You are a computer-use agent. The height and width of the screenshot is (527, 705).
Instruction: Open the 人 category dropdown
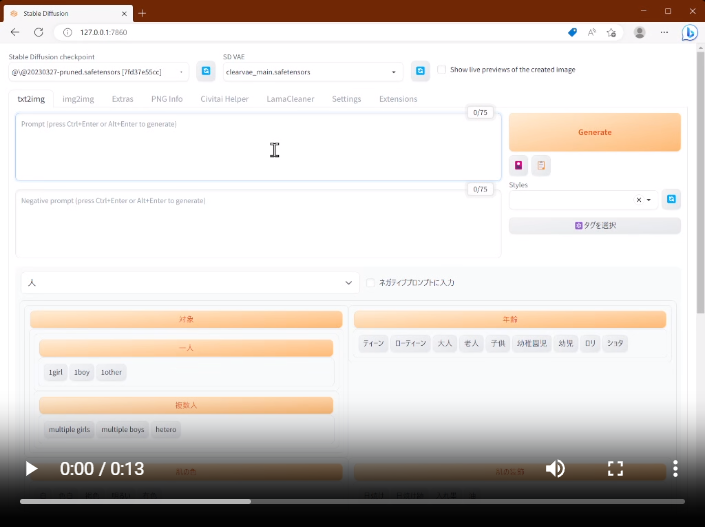(190, 283)
